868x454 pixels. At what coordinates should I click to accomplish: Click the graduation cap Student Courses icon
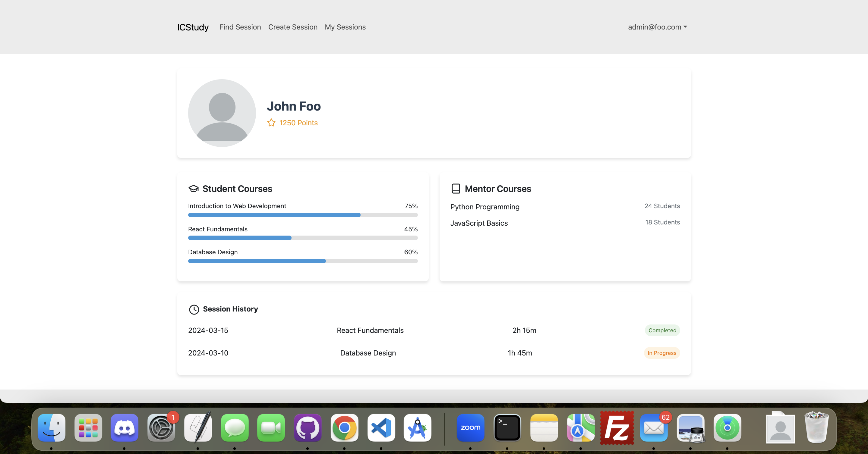point(194,189)
